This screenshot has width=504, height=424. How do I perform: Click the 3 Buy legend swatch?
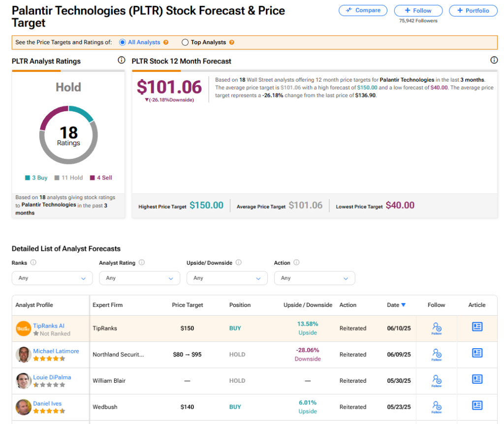28,178
